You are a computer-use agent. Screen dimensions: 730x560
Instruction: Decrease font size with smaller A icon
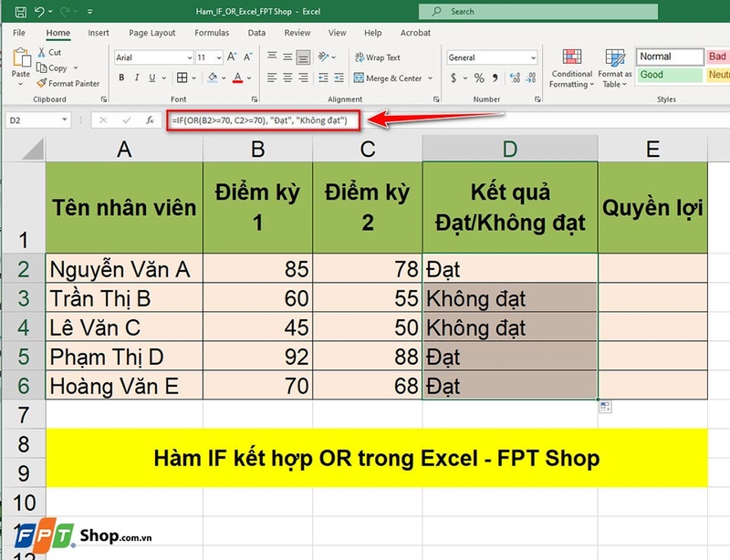(247, 57)
